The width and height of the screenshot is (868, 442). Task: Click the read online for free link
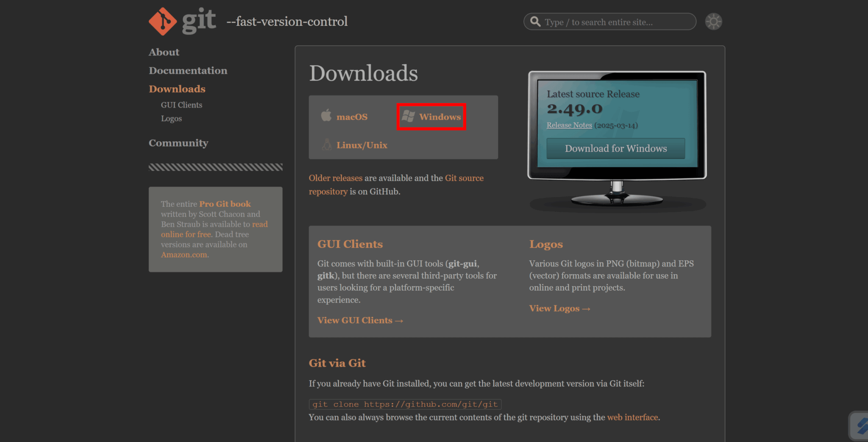[214, 229]
